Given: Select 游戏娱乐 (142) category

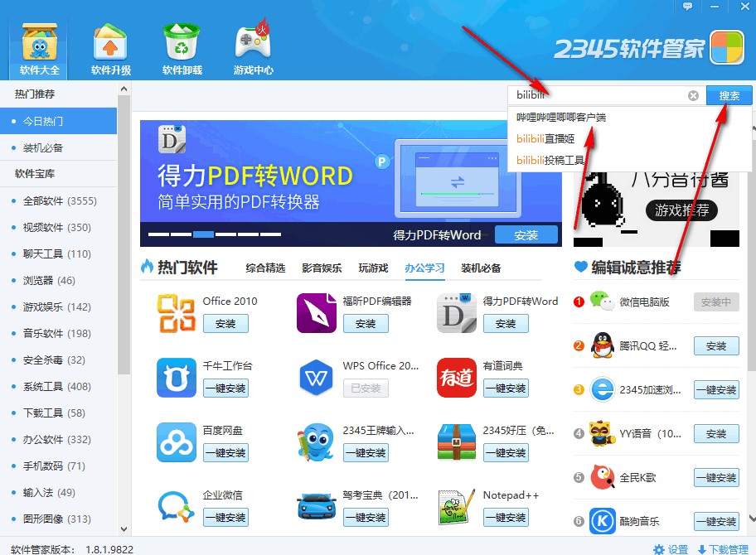Looking at the screenshot, I should click(x=58, y=306).
